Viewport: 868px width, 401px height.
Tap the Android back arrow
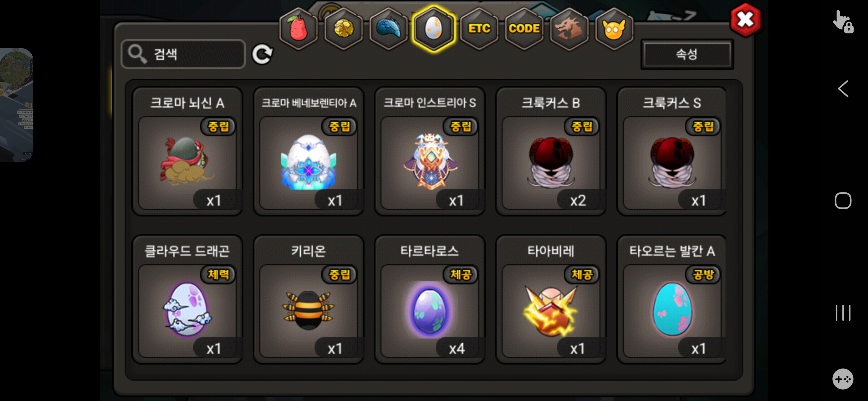point(843,89)
